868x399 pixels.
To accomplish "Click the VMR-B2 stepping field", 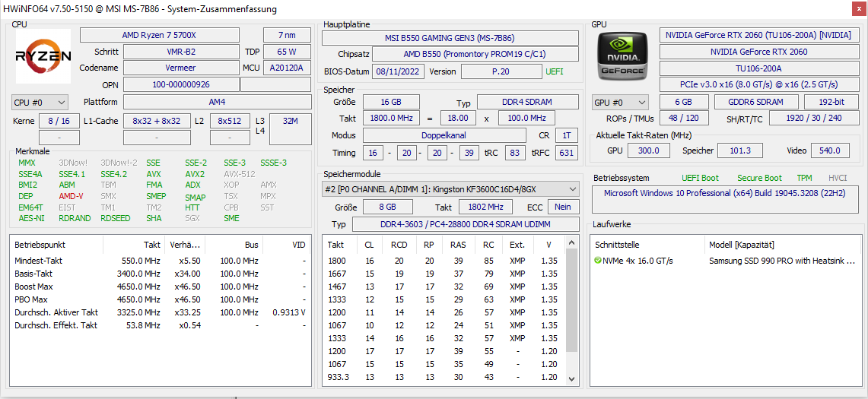I will 181,52.
